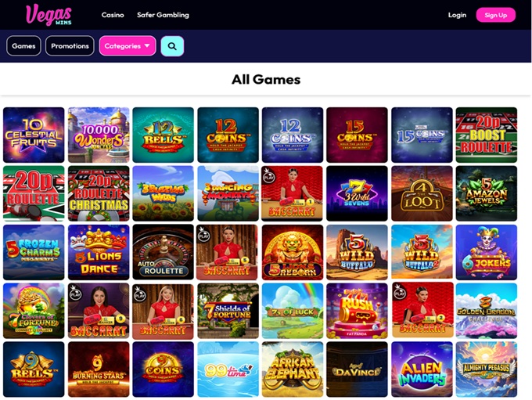The image size is (532, 400).
Task: Open the Casino menu item
Action: click(x=113, y=15)
